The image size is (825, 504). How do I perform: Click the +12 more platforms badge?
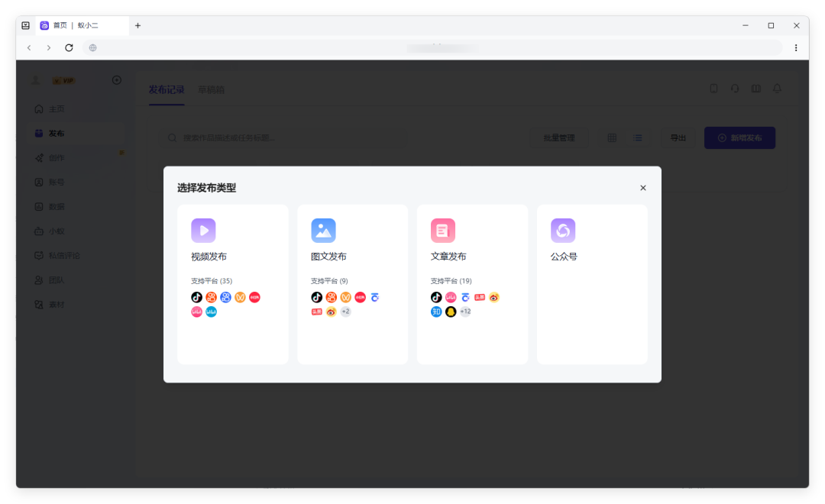point(465,312)
